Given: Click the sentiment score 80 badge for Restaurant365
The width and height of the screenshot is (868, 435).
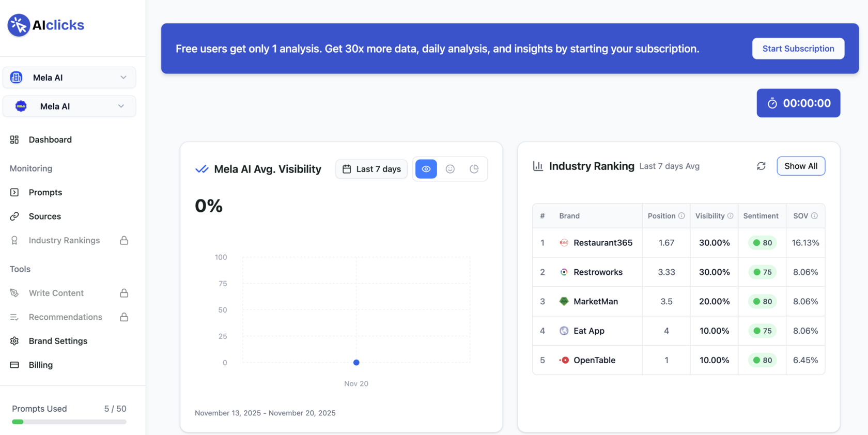Looking at the screenshot, I should 763,243.
